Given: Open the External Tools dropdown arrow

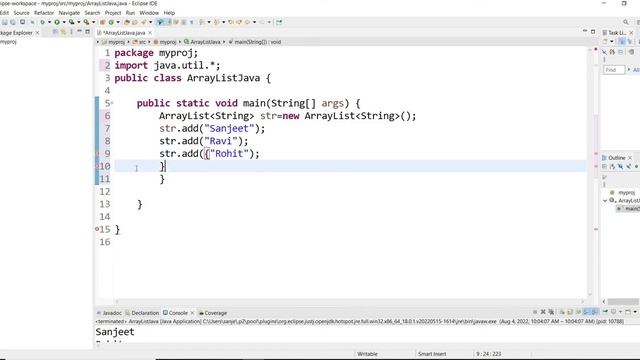Looking at the screenshot, I should click(x=93, y=22).
